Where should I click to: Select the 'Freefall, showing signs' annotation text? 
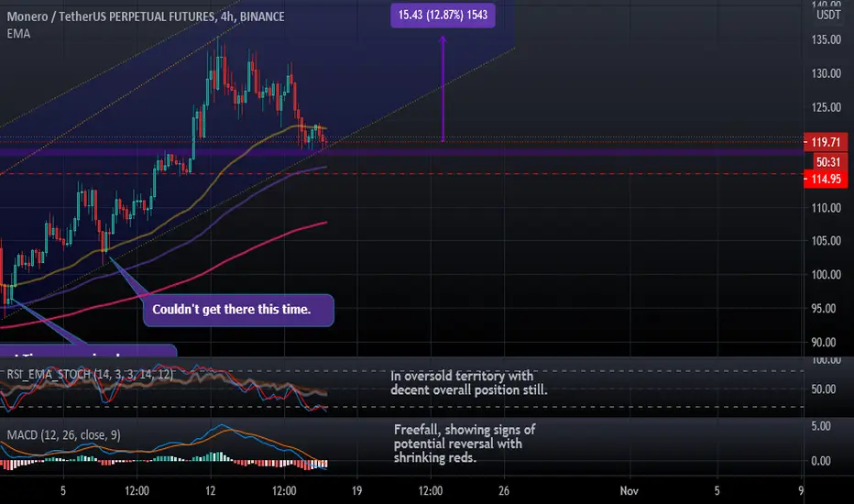(465, 444)
